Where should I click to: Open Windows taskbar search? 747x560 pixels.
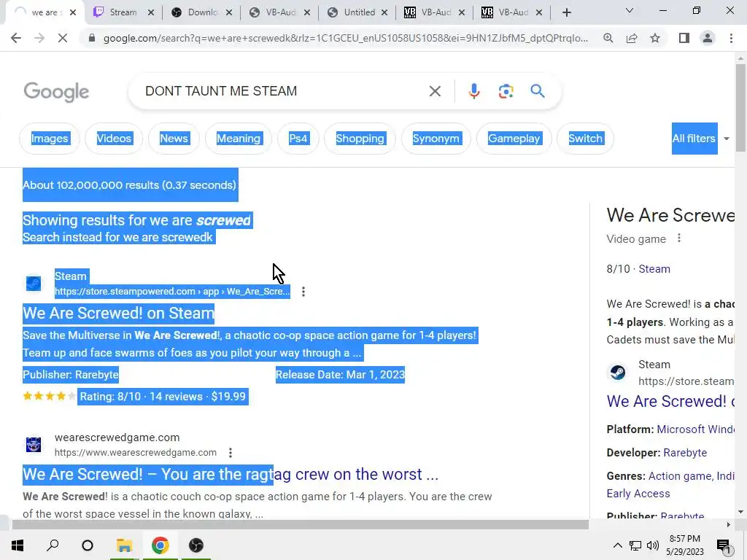pyautogui.click(x=53, y=545)
